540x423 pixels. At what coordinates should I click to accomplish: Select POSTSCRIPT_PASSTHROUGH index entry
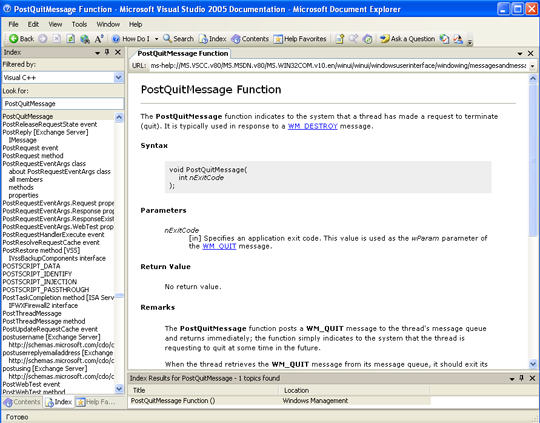pyautogui.click(x=46, y=290)
